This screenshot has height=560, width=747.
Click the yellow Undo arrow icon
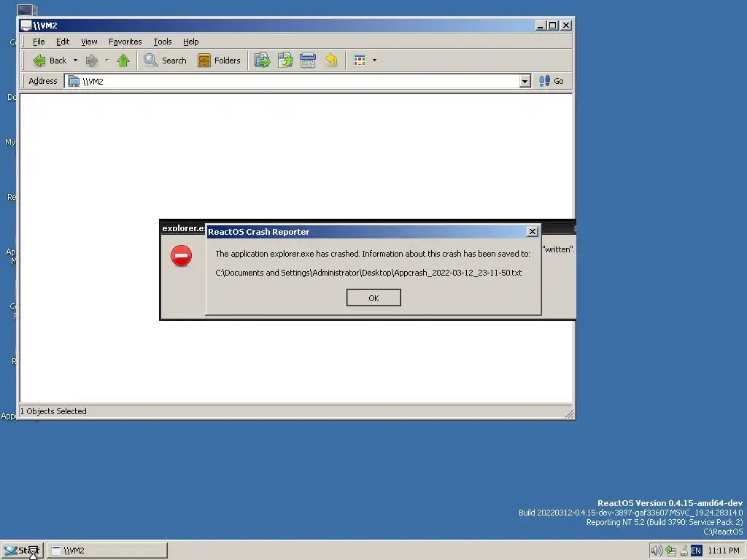click(x=330, y=61)
